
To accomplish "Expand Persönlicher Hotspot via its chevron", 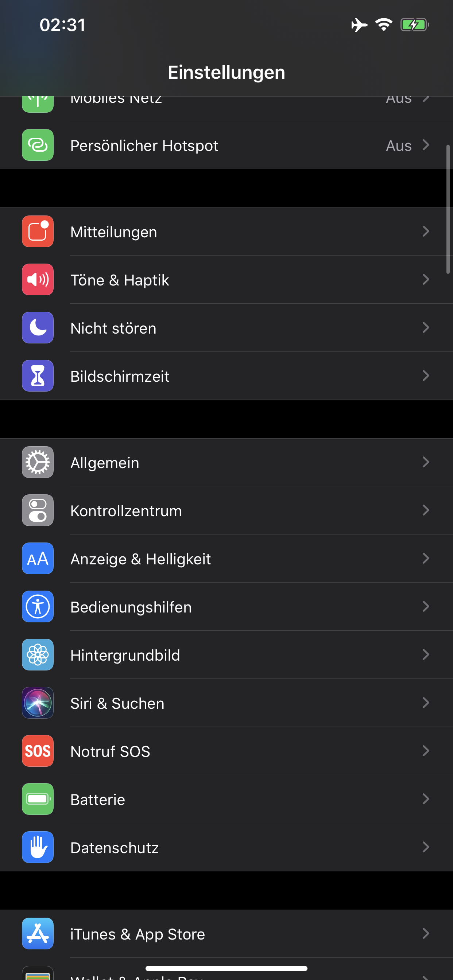I will [x=426, y=145].
